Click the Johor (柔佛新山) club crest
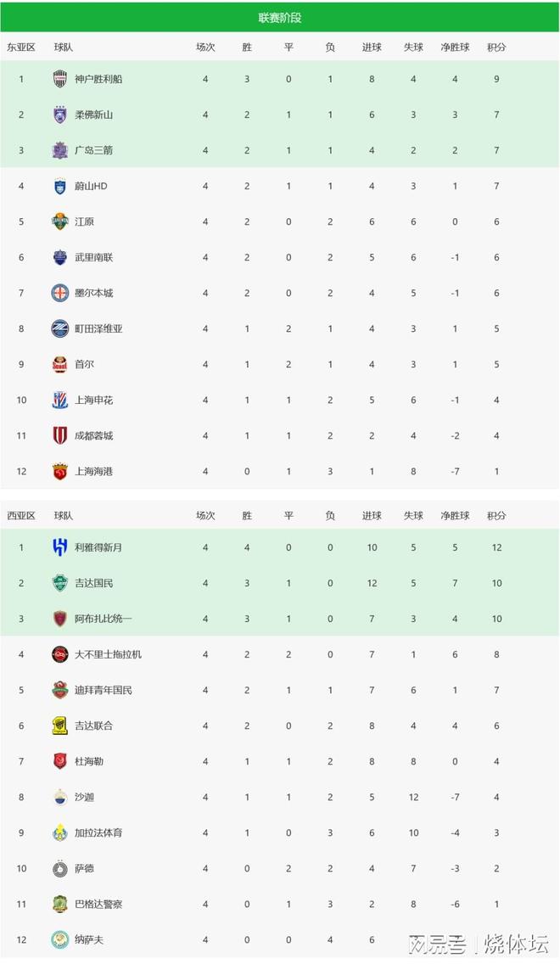Viewport: 560px width, 964px height. [60, 115]
